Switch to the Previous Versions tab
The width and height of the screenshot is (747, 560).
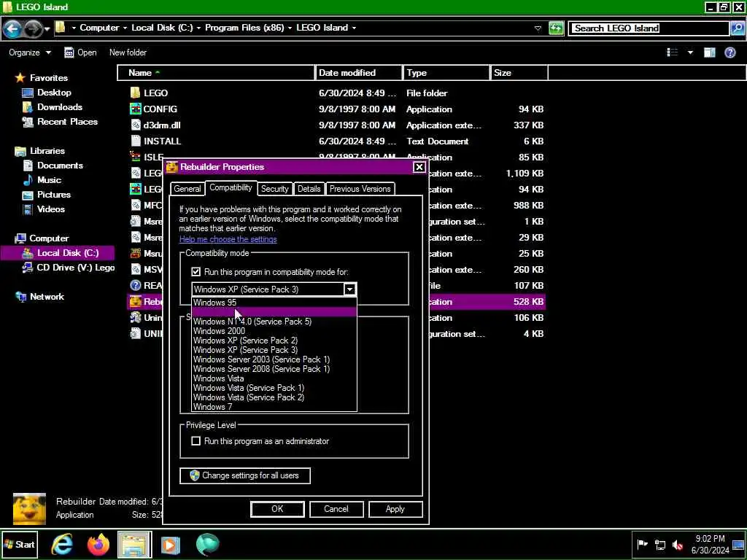360,189
